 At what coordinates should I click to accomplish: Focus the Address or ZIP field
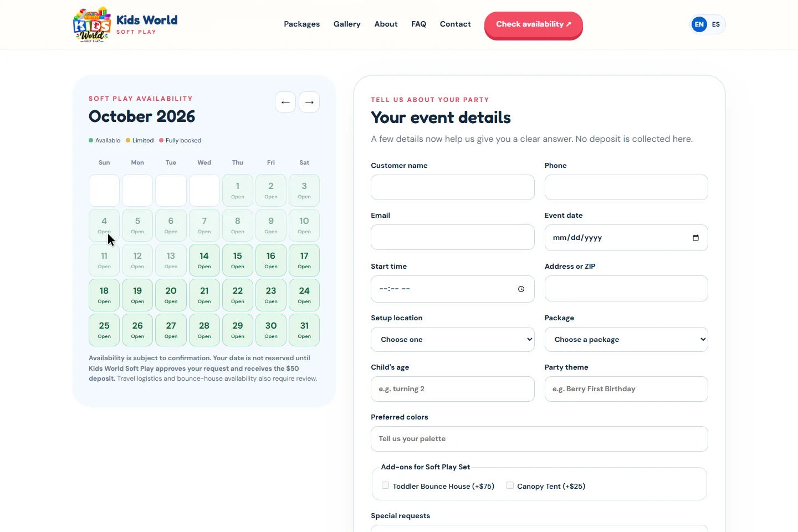[x=626, y=288]
